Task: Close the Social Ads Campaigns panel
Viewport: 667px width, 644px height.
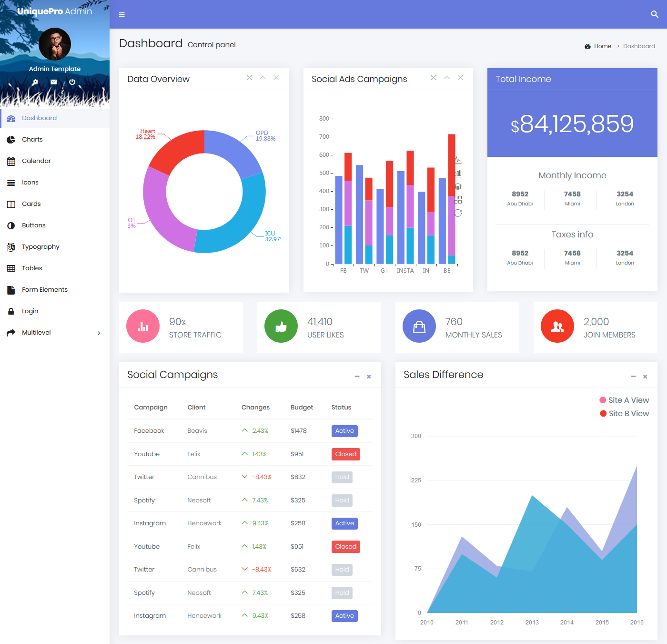Action: point(460,78)
